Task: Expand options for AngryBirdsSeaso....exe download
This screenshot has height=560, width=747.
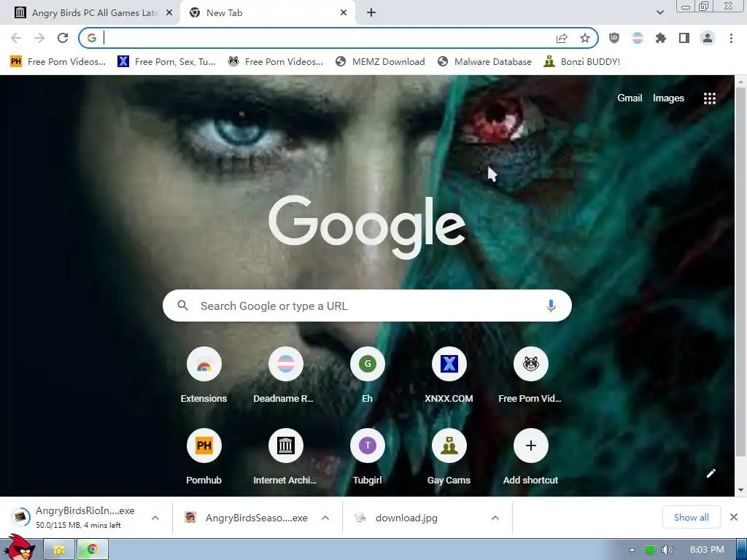Action: (x=325, y=518)
